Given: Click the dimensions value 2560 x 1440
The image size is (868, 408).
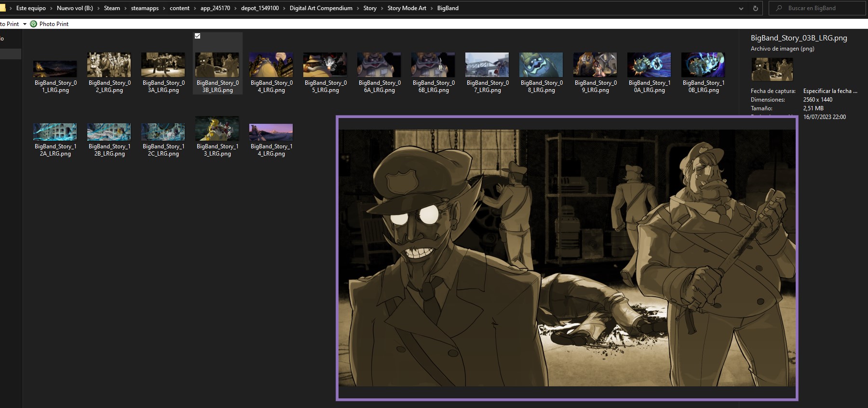Looking at the screenshot, I should (x=818, y=100).
